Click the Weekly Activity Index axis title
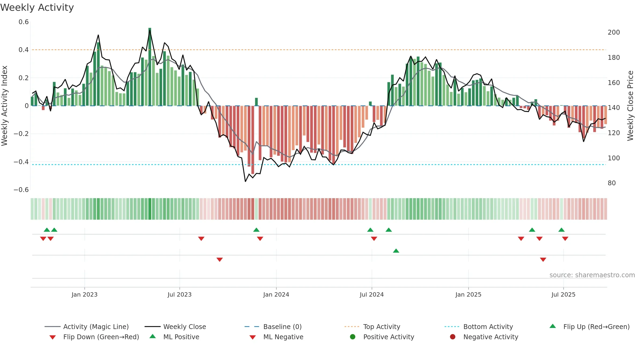The width and height of the screenshot is (644, 362). pos(4,106)
